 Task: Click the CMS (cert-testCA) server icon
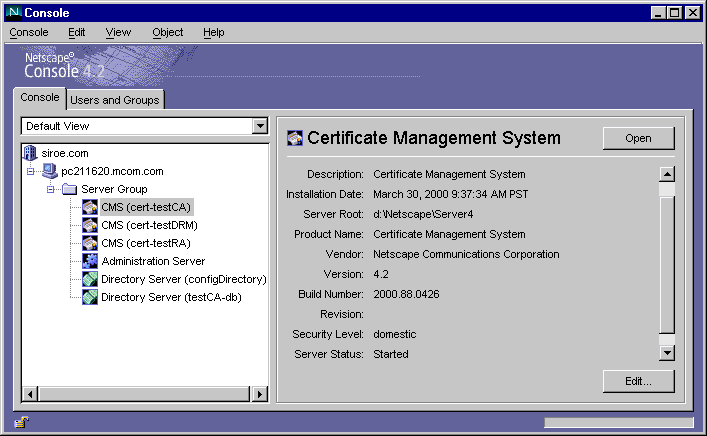pyautogui.click(x=90, y=207)
